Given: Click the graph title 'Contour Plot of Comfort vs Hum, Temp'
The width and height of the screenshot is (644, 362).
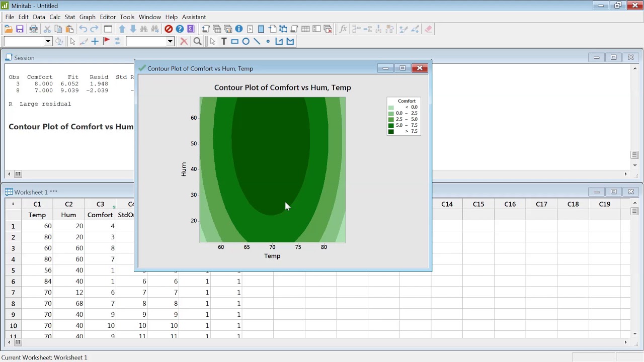Looking at the screenshot, I should (283, 87).
